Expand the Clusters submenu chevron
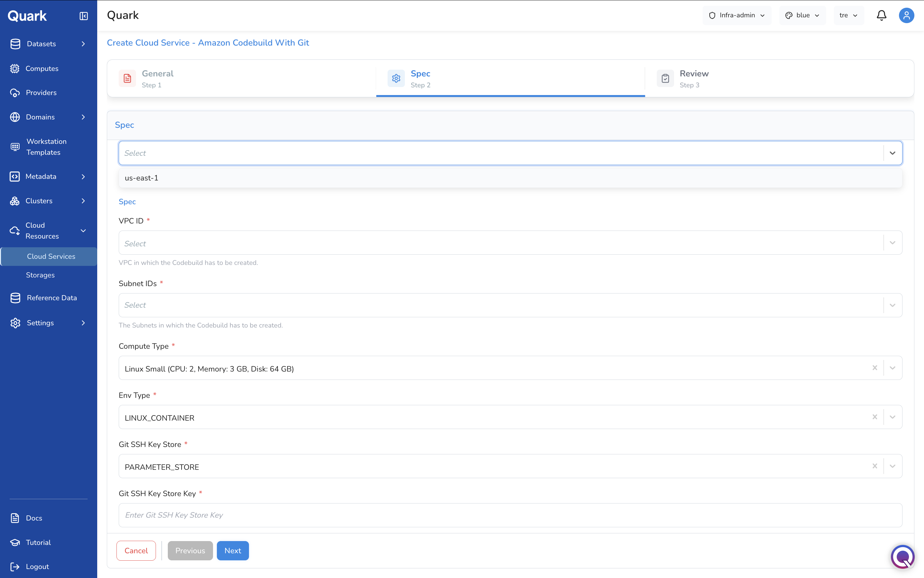Image resolution: width=924 pixels, height=578 pixels. [x=83, y=201]
